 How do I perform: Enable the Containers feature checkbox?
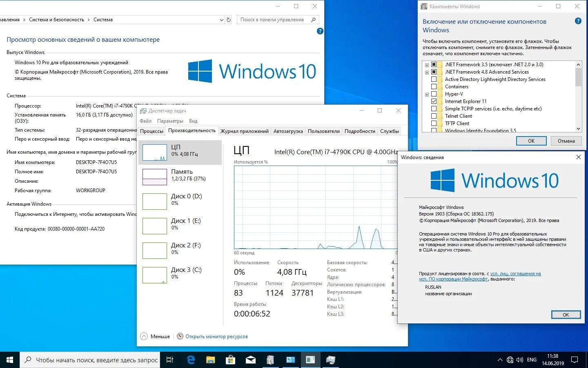(434, 87)
